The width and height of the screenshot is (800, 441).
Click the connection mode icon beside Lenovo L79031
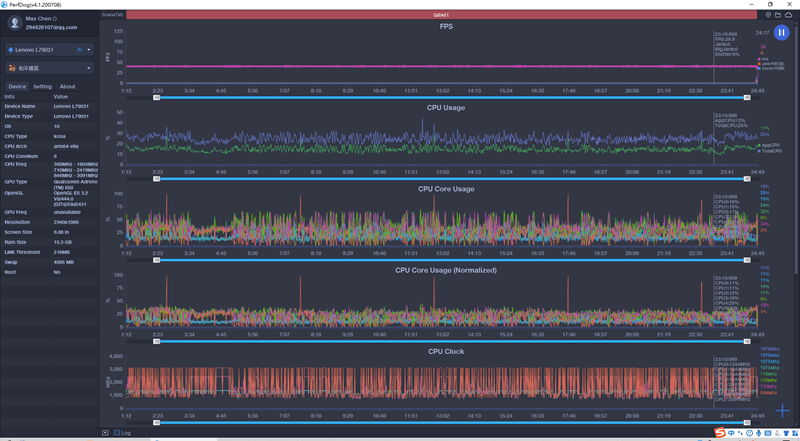80,50
